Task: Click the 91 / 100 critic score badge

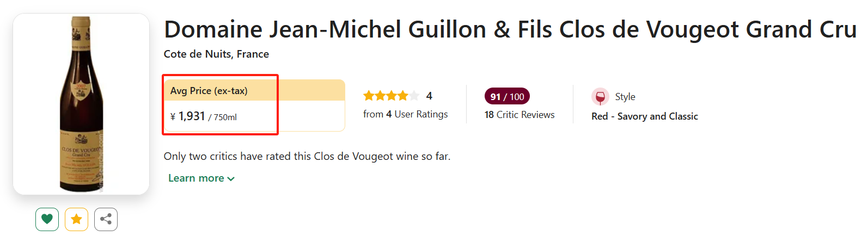Action: coord(507,97)
